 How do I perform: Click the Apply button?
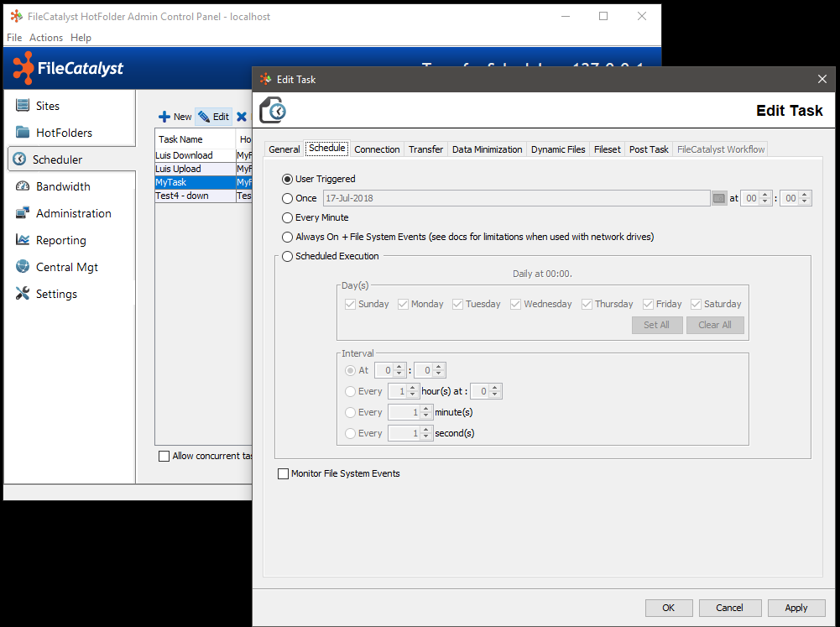796,608
